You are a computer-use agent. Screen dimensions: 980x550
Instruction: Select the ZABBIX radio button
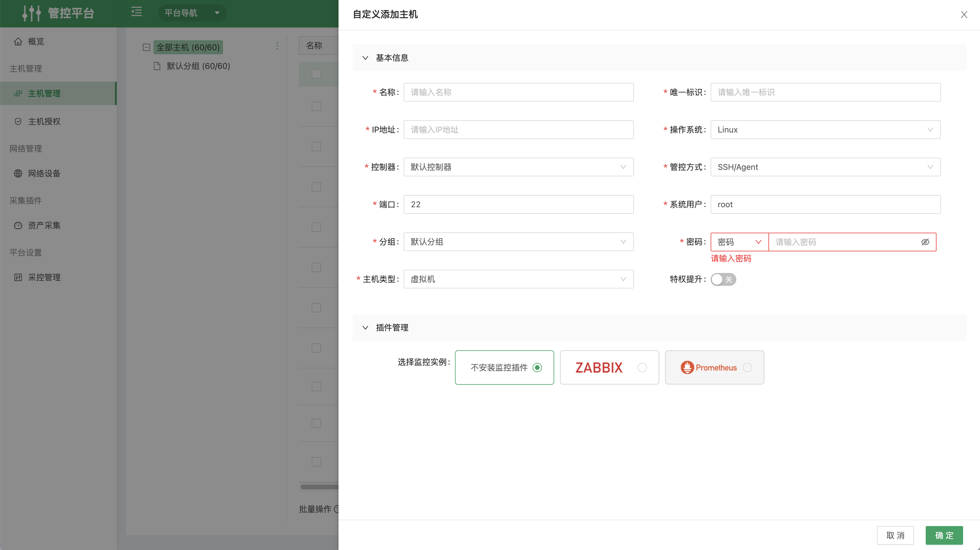[x=642, y=367]
